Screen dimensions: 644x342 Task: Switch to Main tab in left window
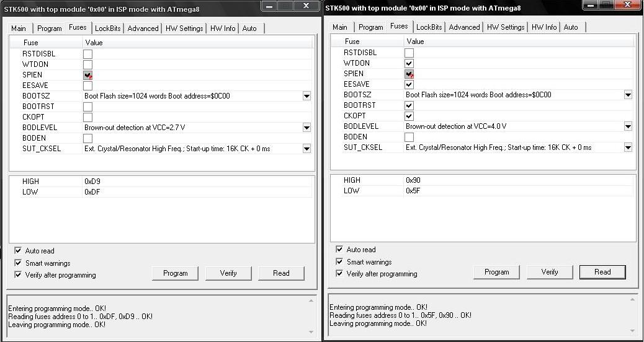[19, 28]
